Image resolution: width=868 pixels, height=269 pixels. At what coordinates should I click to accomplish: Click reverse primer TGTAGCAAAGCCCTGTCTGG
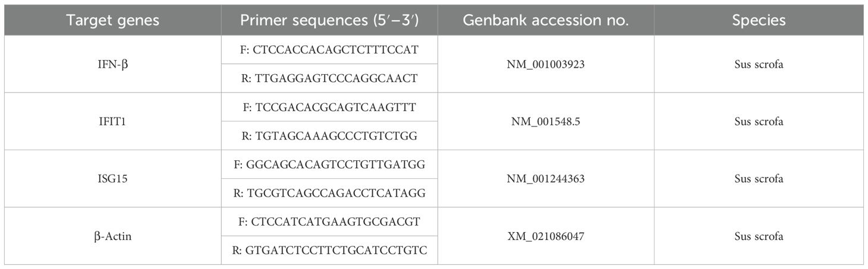[x=329, y=136]
